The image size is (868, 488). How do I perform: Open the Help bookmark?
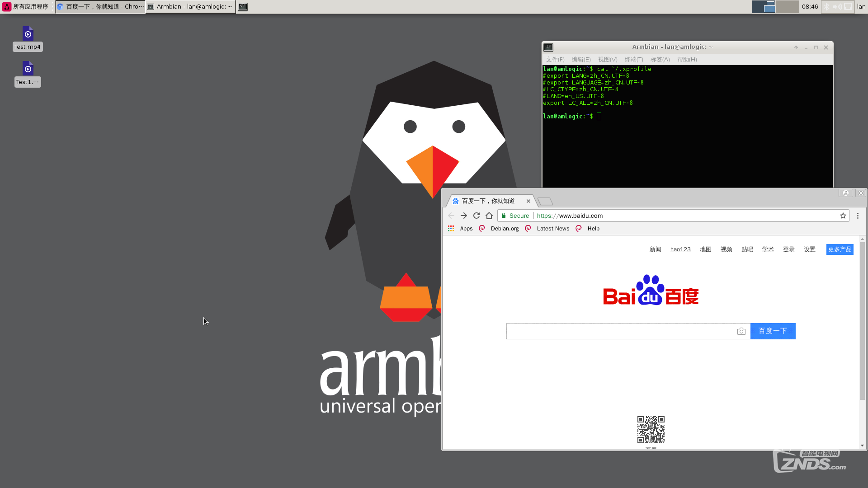click(x=588, y=229)
